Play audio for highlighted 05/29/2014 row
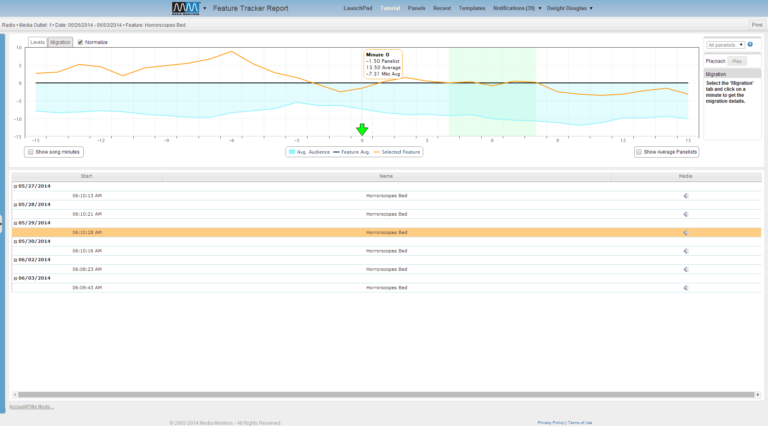 point(686,233)
